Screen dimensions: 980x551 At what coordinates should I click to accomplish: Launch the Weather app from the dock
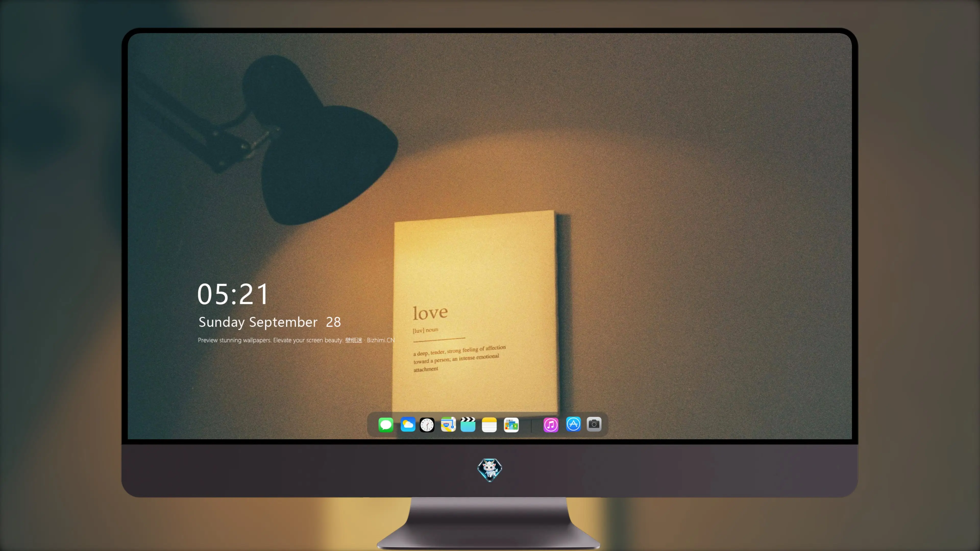click(408, 424)
